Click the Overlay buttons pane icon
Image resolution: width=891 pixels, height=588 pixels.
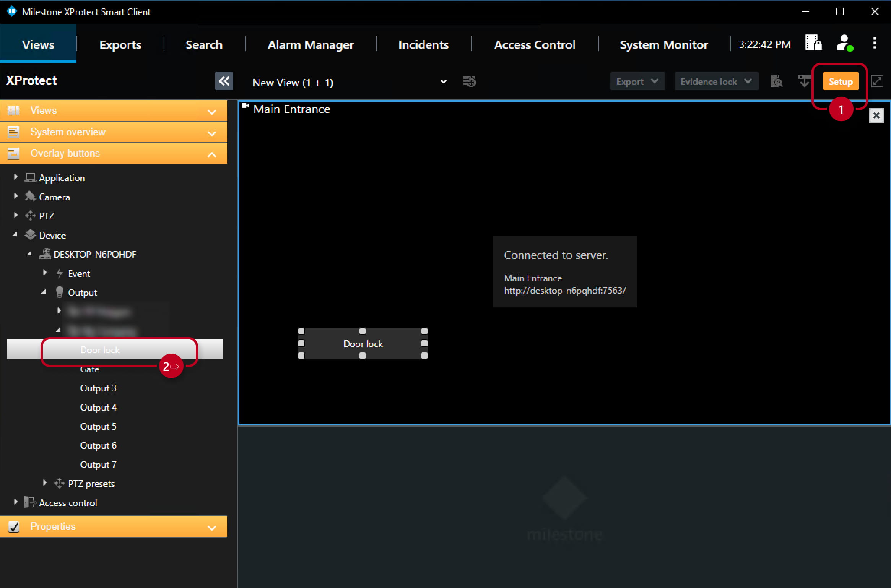[x=13, y=153]
